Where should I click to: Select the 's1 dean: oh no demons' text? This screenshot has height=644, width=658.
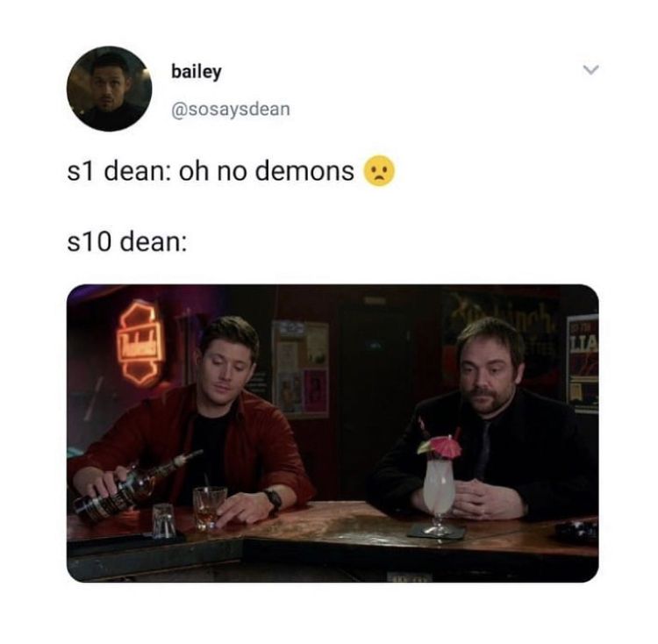pyautogui.click(x=211, y=171)
